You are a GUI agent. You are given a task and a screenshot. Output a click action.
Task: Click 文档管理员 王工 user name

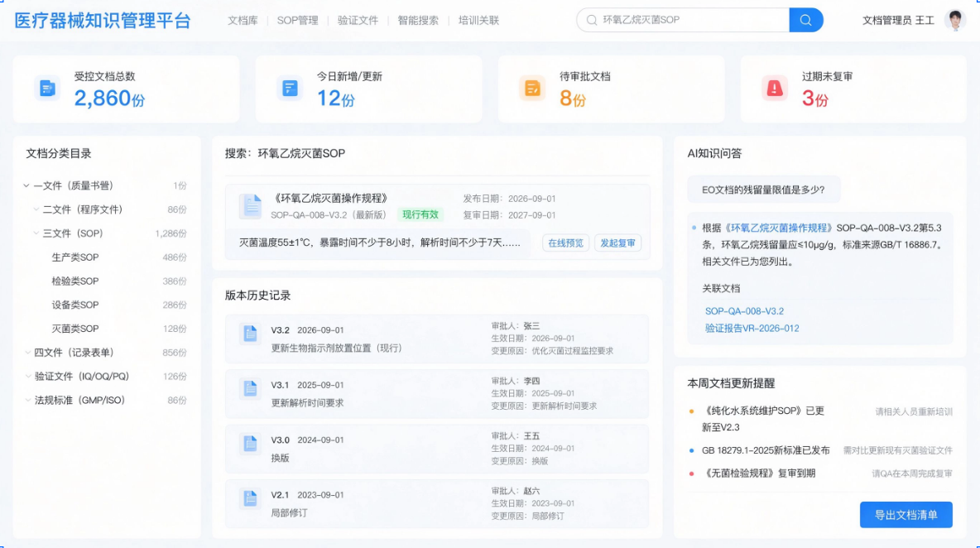click(898, 21)
